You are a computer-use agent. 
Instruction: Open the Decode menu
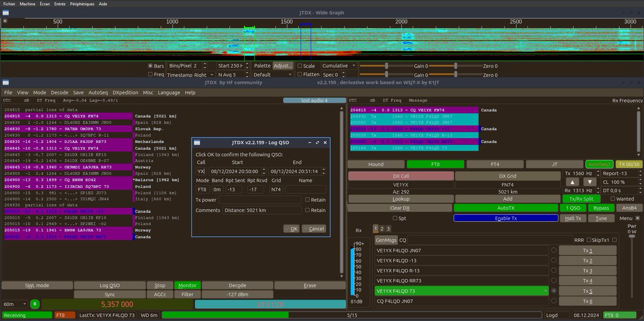coord(60,92)
